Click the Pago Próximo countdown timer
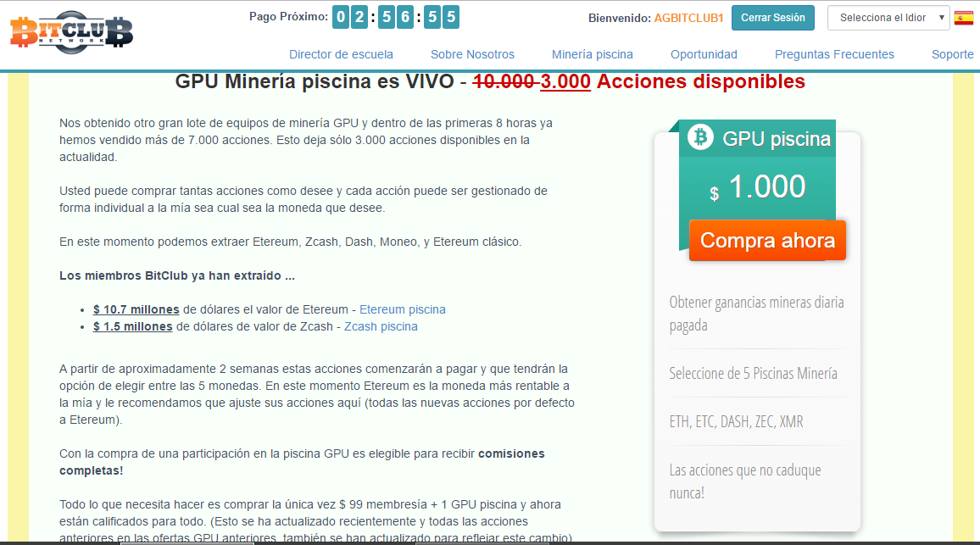980x545 pixels. pyautogui.click(x=396, y=17)
